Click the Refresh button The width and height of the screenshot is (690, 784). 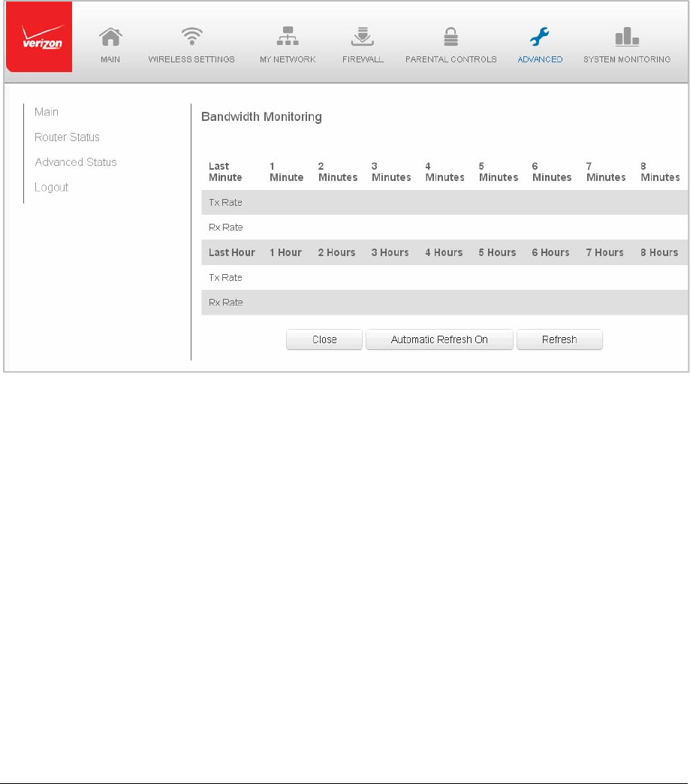[559, 339]
